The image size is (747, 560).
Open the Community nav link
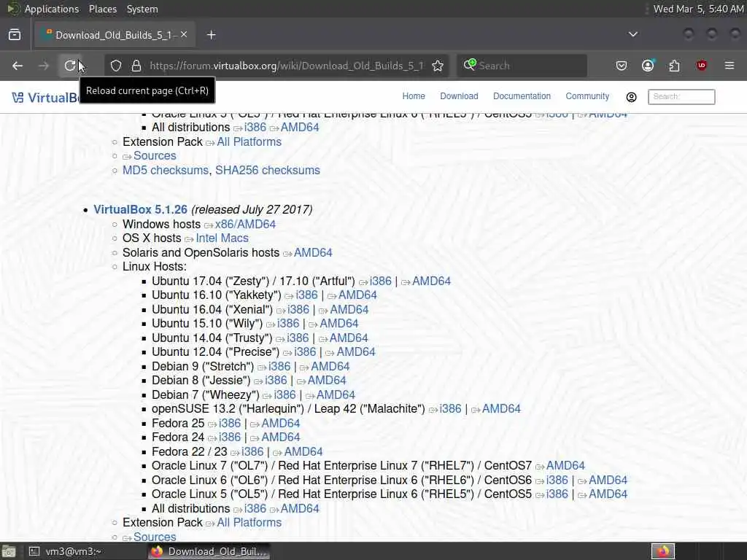click(587, 96)
